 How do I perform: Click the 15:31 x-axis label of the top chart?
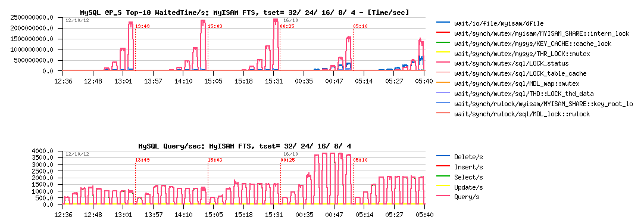274,82
